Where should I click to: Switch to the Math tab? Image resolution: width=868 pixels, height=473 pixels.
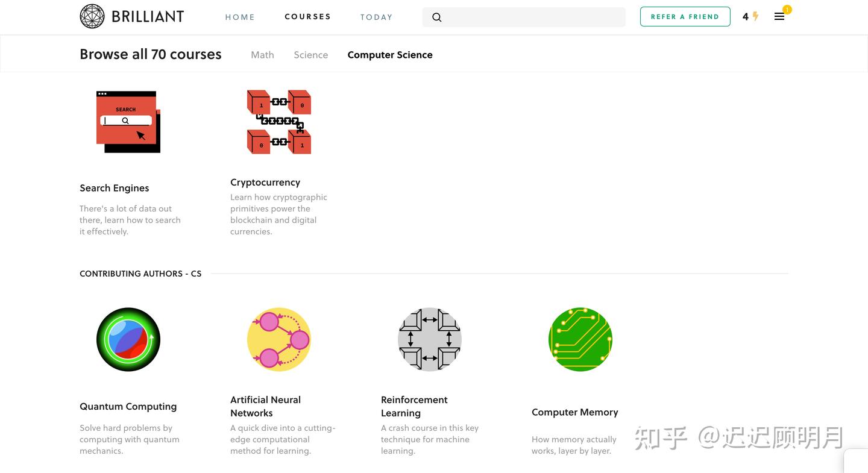pos(262,55)
